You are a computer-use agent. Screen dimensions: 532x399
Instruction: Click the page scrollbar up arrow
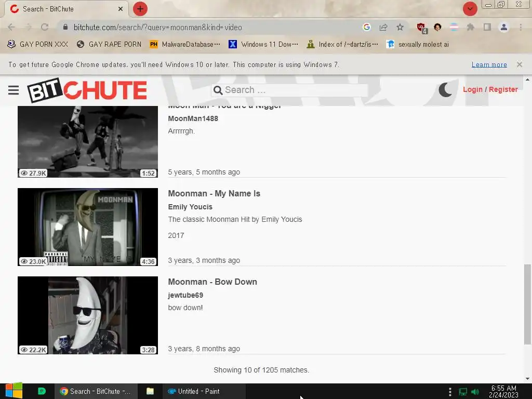[527, 80]
